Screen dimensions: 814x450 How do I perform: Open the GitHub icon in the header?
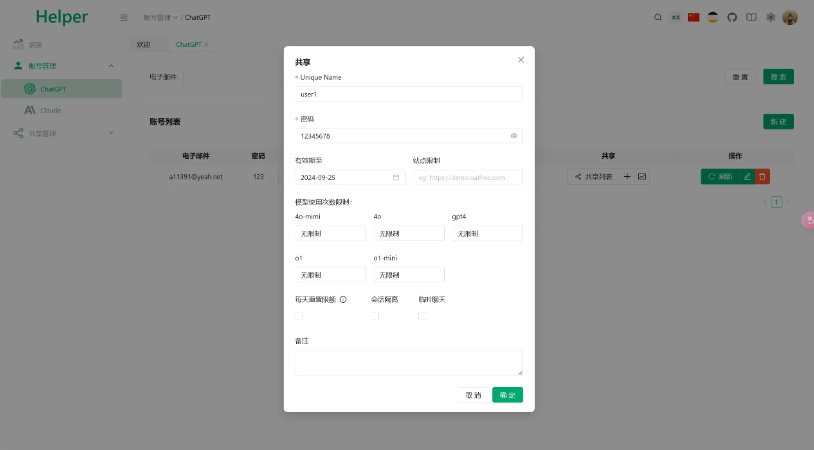pos(732,17)
